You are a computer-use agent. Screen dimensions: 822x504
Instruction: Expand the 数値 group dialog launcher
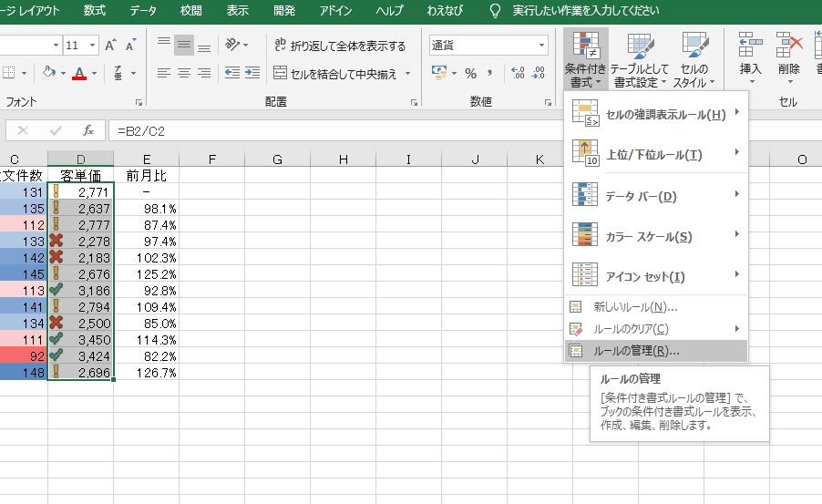point(549,102)
